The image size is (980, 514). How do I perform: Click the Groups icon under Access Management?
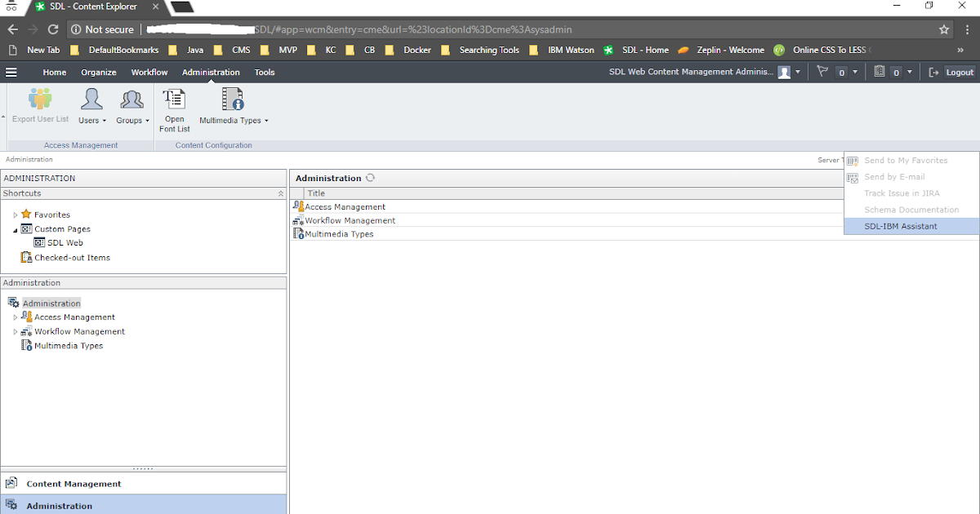coord(131,104)
